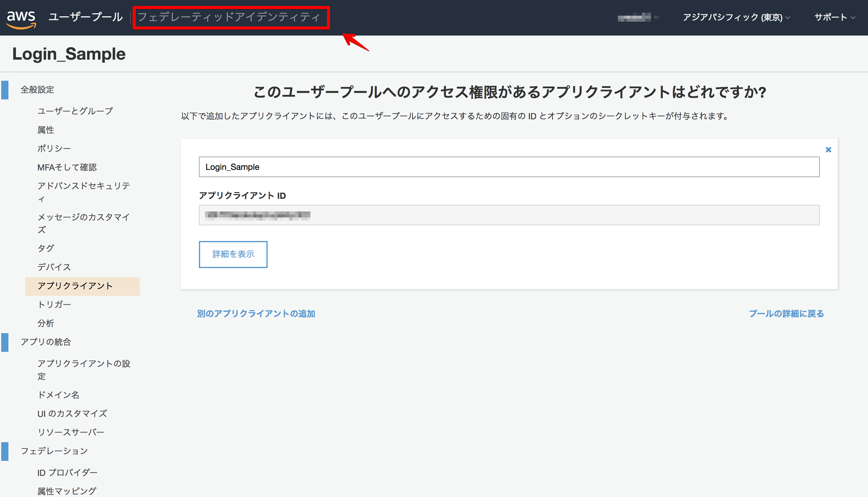Viewport: 868px width, 497px height.
Task: Open メッセージのカスタマイズ in the sidebar
Action: coord(84,223)
